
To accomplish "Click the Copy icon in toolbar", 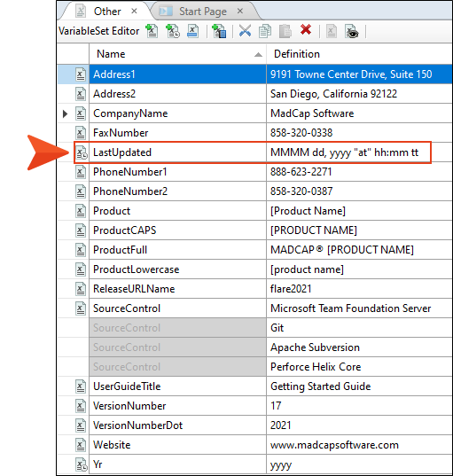I will click(x=265, y=31).
